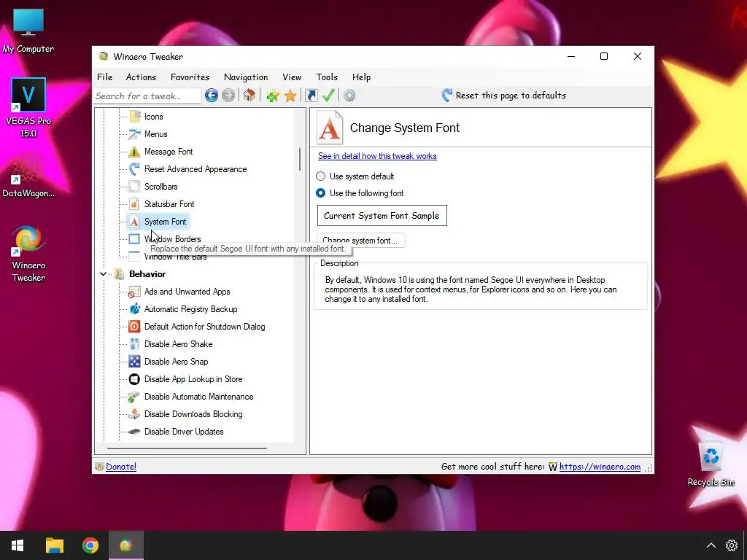Click the Disable Downloads Blocking icon
The width and height of the screenshot is (747, 560).
coord(135,414)
